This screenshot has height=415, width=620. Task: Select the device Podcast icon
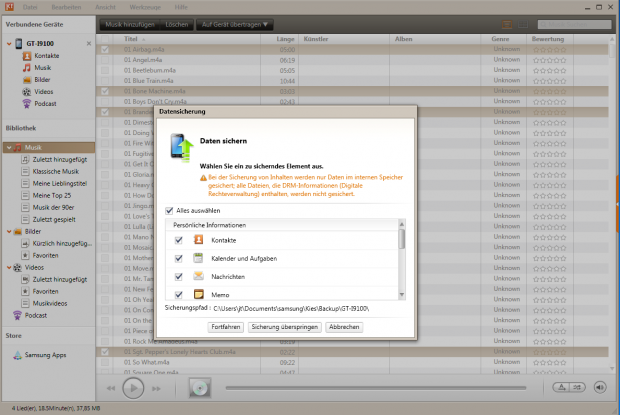tap(27, 103)
